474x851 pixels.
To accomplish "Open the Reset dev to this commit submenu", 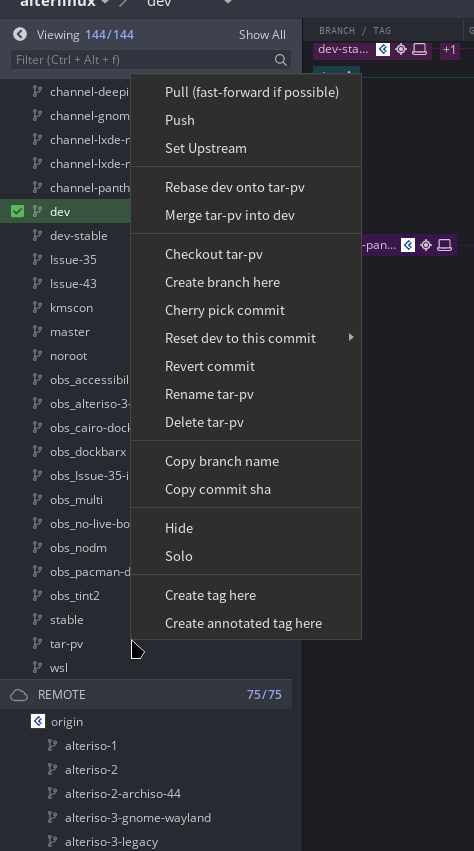I will (246, 338).
